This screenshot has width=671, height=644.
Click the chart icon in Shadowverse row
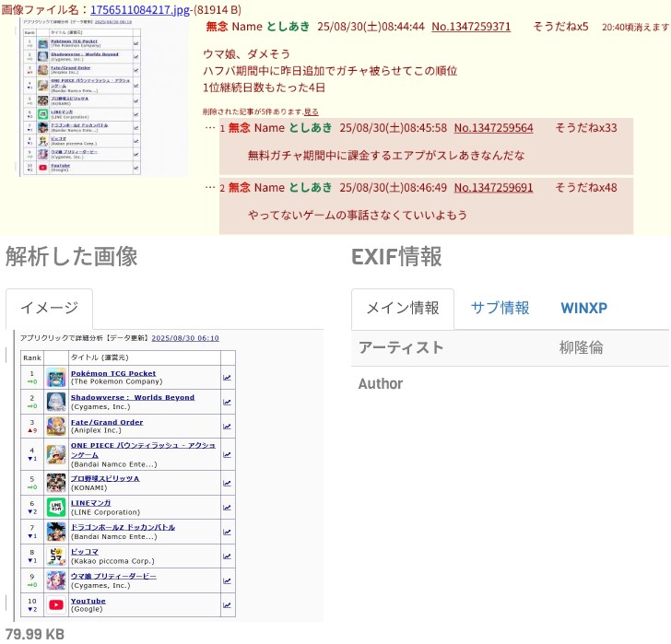click(227, 402)
